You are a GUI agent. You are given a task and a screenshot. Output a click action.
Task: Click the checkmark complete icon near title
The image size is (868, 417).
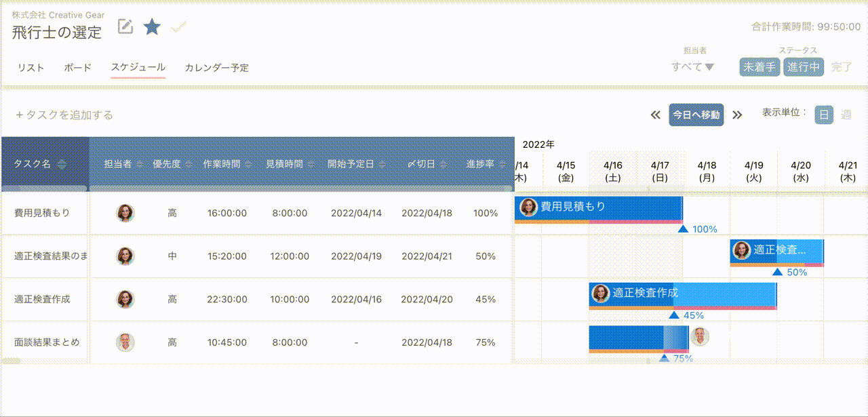tap(179, 26)
